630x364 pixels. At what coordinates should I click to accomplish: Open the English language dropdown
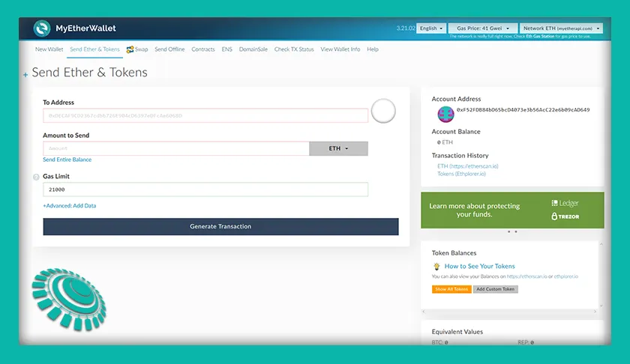coord(431,28)
